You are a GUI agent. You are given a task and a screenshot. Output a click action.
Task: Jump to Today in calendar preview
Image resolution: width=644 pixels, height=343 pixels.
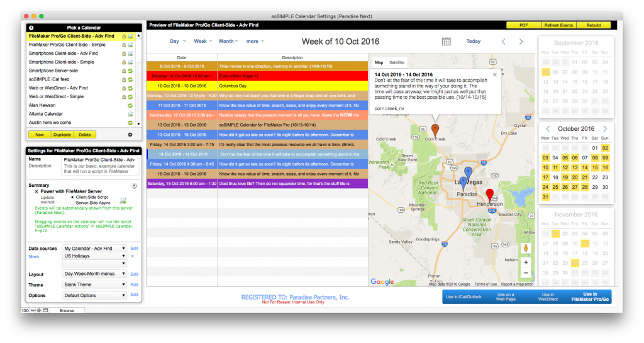tap(474, 41)
